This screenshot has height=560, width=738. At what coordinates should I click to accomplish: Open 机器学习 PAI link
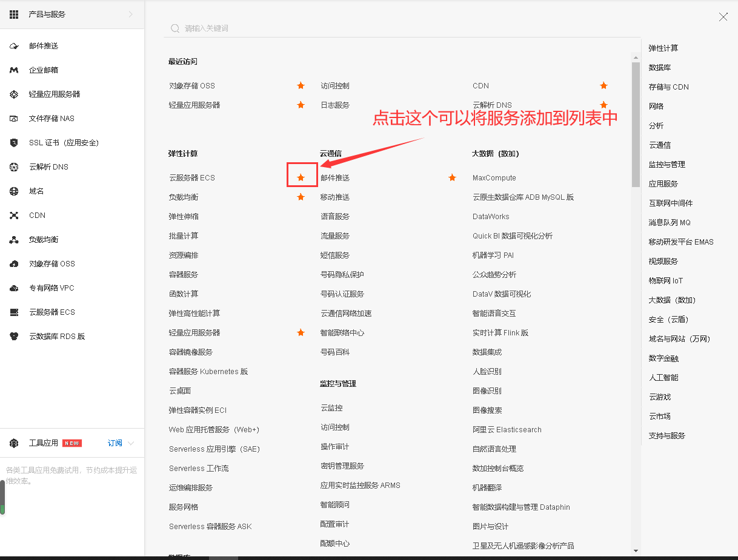click(x=493, y=255)
